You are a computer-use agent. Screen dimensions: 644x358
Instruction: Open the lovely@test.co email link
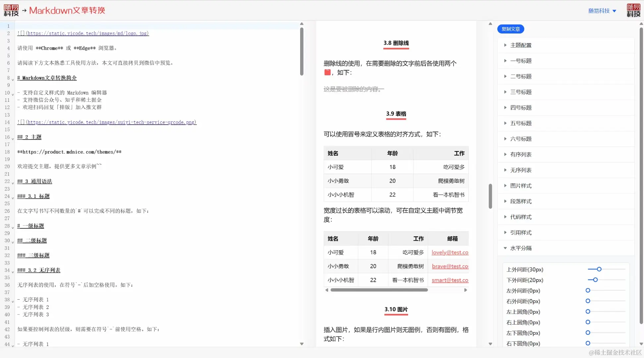(x=450, y=253)
